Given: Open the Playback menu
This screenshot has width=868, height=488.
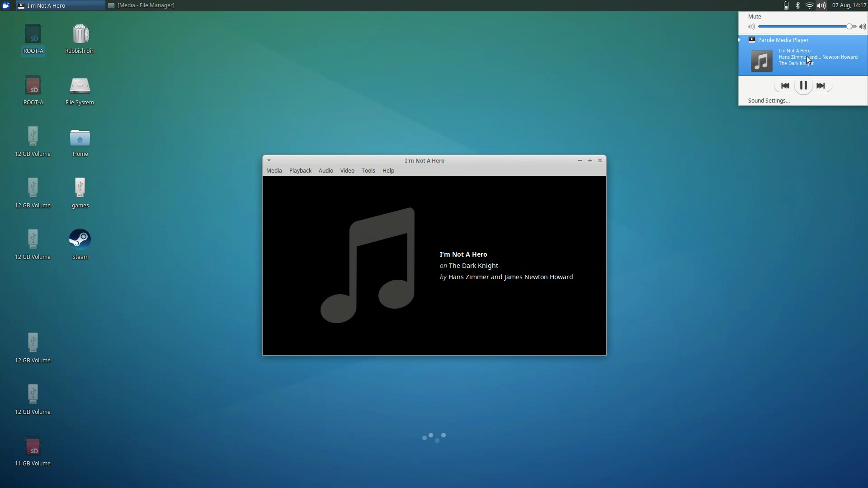Looking at the screenshot, I should coord(300,171).
